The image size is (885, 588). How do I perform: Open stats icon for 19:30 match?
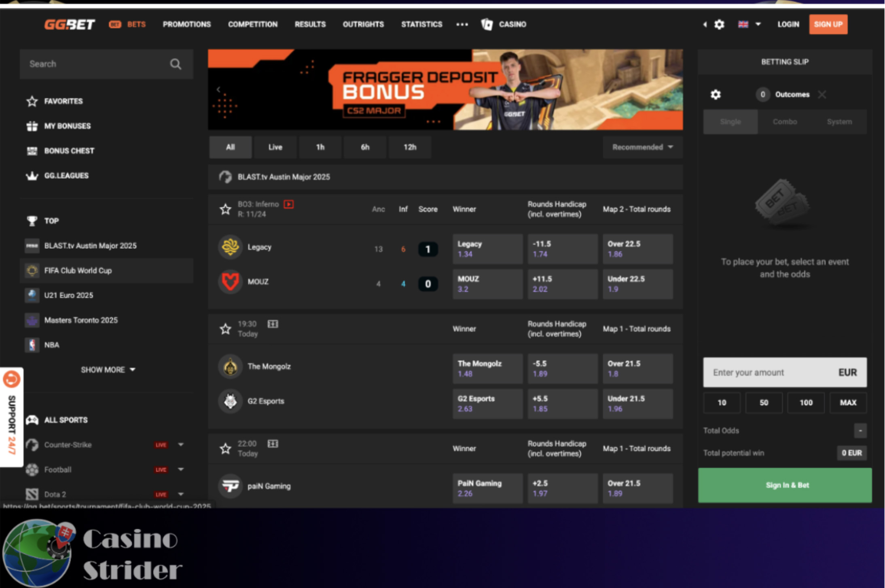(x=273, y=324)
